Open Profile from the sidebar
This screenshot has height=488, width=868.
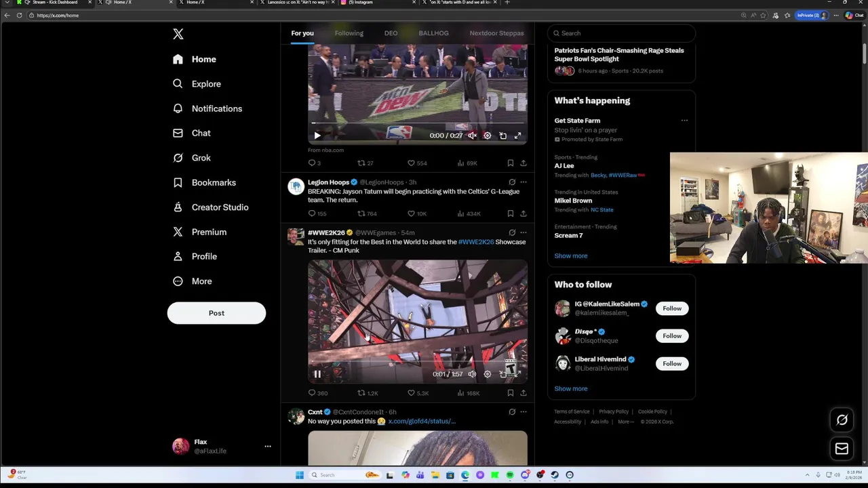click(195, 256)
